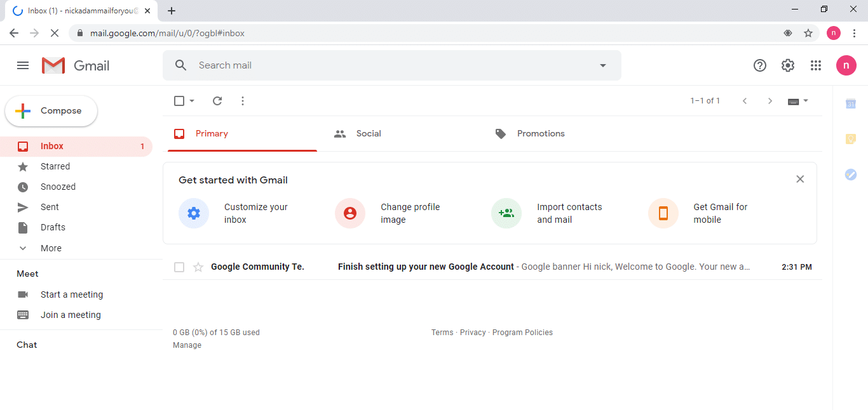Tick the select-all checkbox
Image resolution: width=868 pixels, height=410 pixels.
(179, 101)
